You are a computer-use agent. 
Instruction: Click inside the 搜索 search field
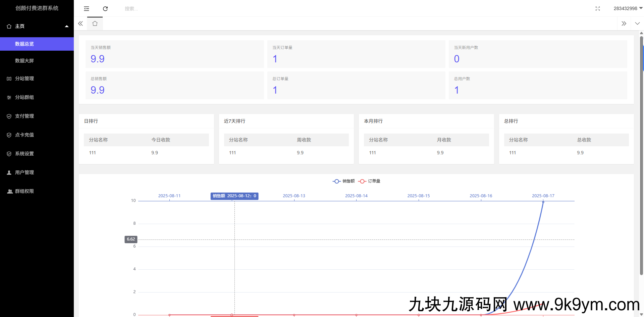click(x=141, y=9)
